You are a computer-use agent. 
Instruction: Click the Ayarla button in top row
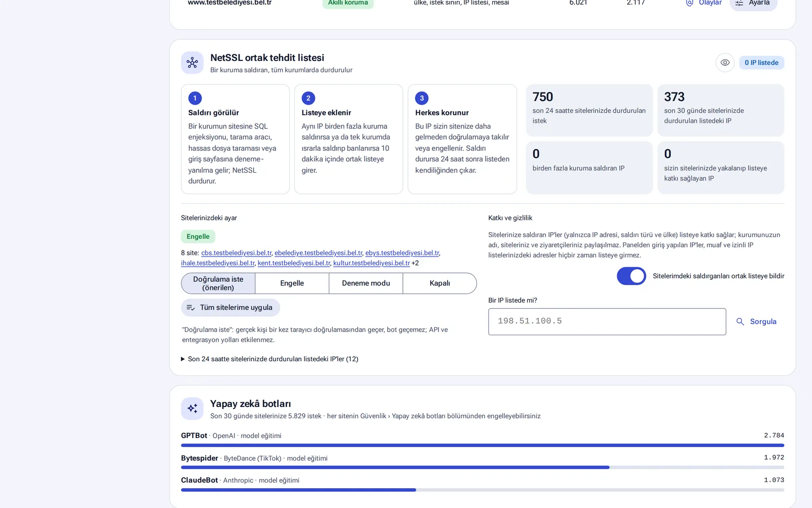pos(753,3)
